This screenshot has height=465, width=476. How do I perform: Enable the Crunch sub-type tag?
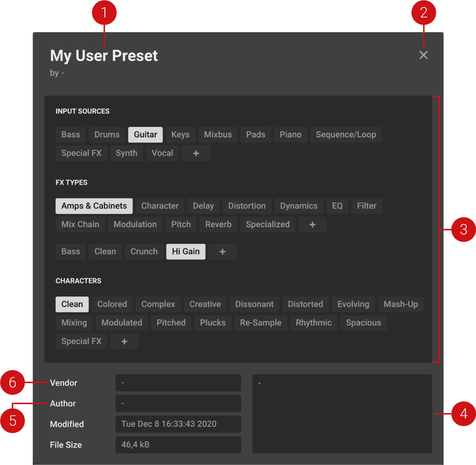pos(144,251)
